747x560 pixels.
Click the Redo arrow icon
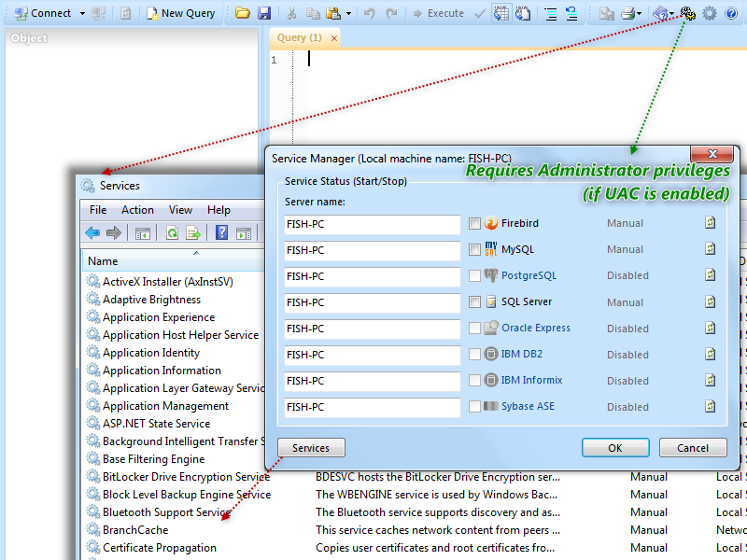391,13
